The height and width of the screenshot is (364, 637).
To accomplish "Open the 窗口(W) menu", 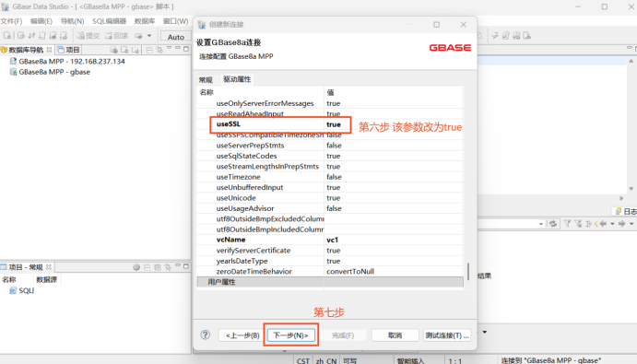I will [175, 21].
